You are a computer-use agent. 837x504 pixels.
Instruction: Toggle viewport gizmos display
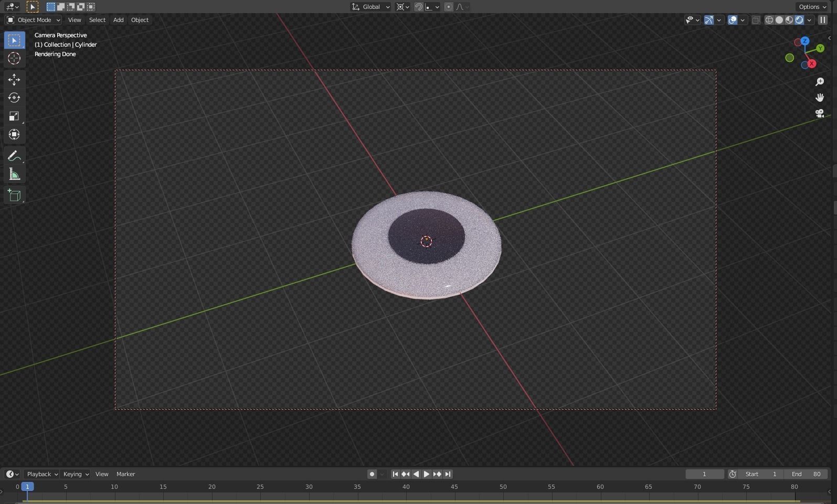[x=709, y=20]
